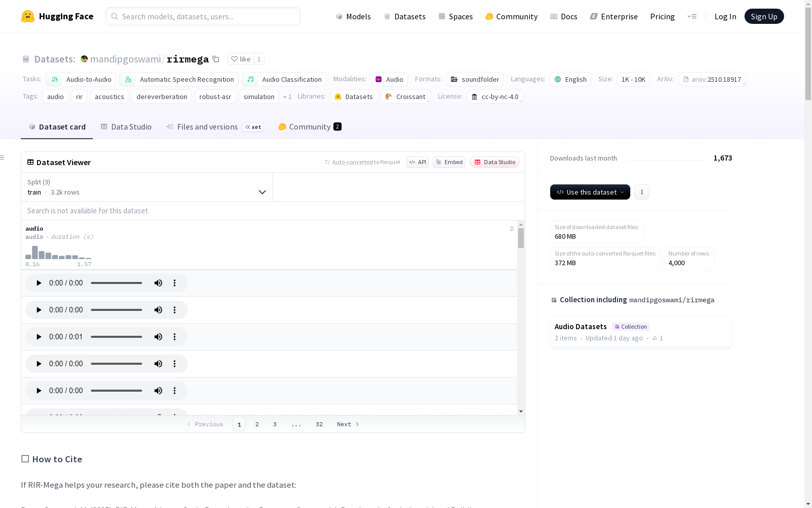Open Docs in top navigation
812x508 pixels.
click(x=564, y=16)
